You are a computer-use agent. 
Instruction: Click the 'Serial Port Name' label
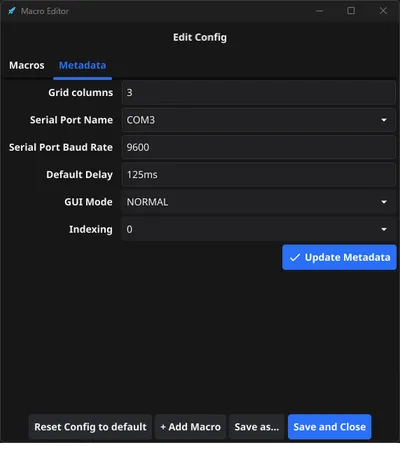71,120
